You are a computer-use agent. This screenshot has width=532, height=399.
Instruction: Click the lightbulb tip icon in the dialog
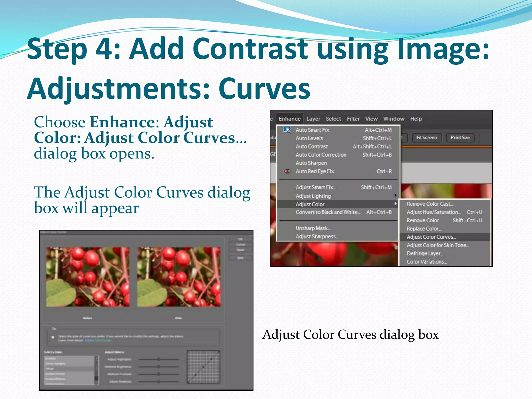click(x=53, y=337)
